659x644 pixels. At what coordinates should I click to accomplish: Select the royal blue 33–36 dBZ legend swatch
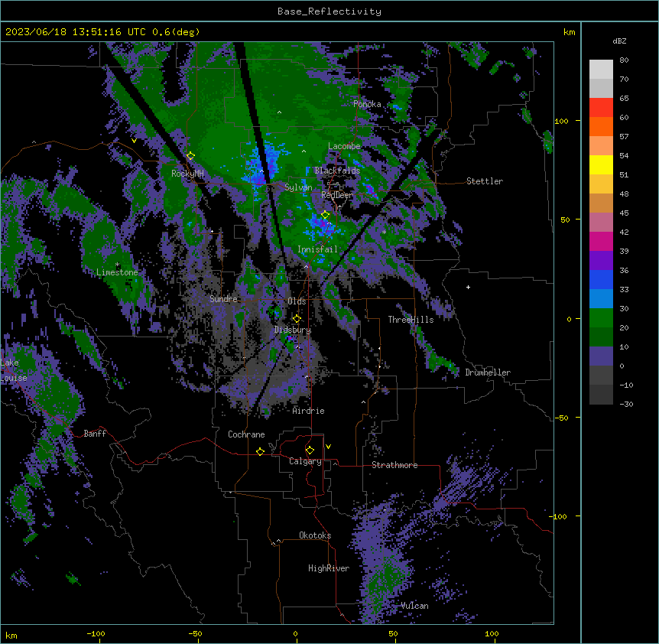(x=601, y=279)
